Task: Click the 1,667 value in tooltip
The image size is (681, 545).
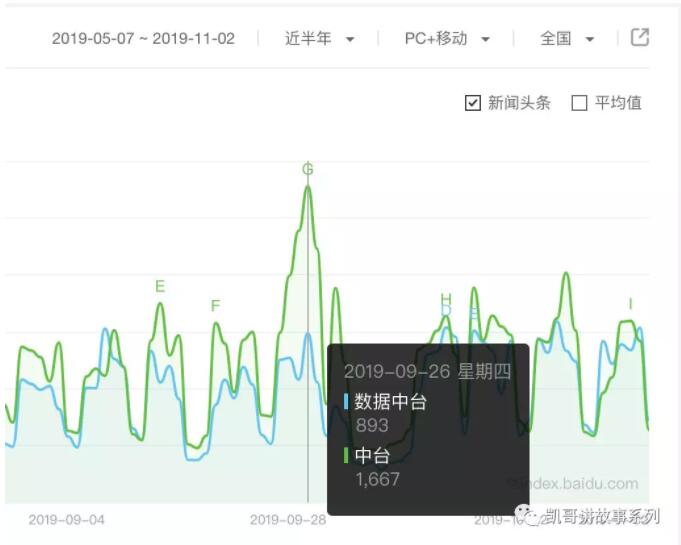Action: pyautogui.click(x=377, y=479)
